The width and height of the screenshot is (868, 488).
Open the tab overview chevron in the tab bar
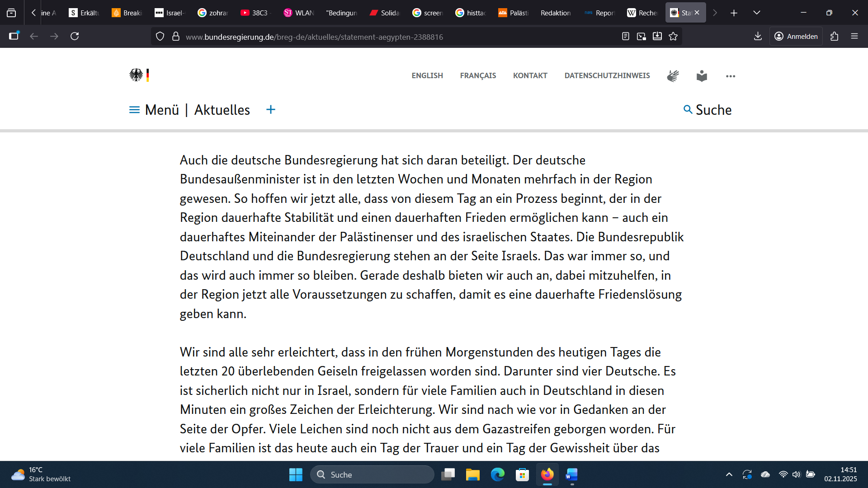pyautogui.click(x=757, y=13)
